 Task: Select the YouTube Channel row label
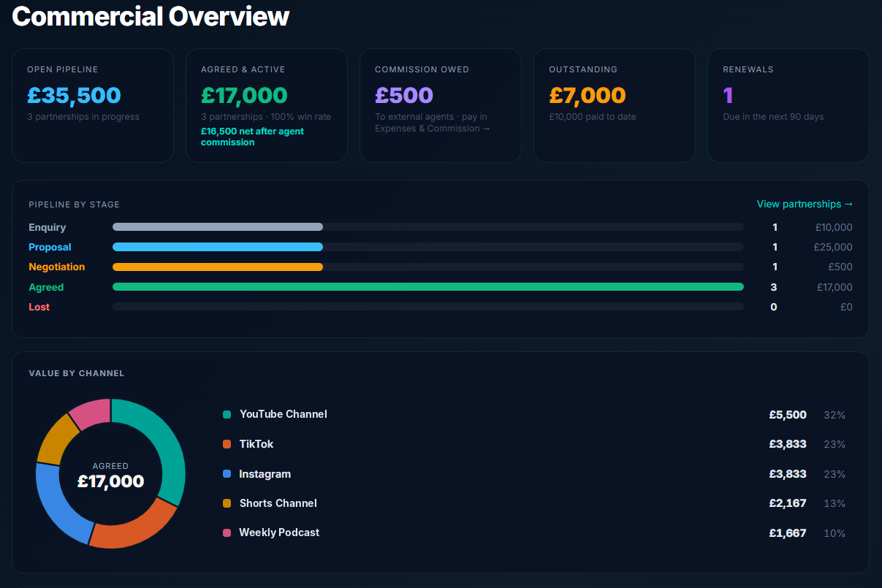point(284,415)
